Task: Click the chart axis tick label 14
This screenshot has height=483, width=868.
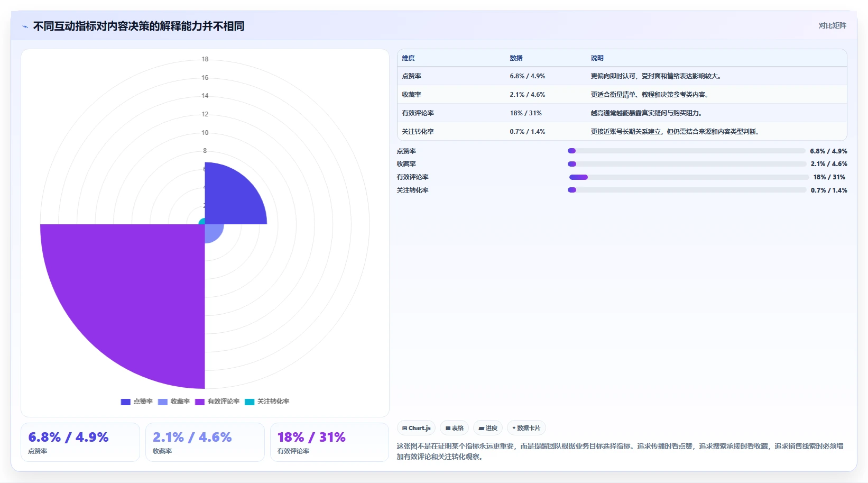Action: coord(205,96)
